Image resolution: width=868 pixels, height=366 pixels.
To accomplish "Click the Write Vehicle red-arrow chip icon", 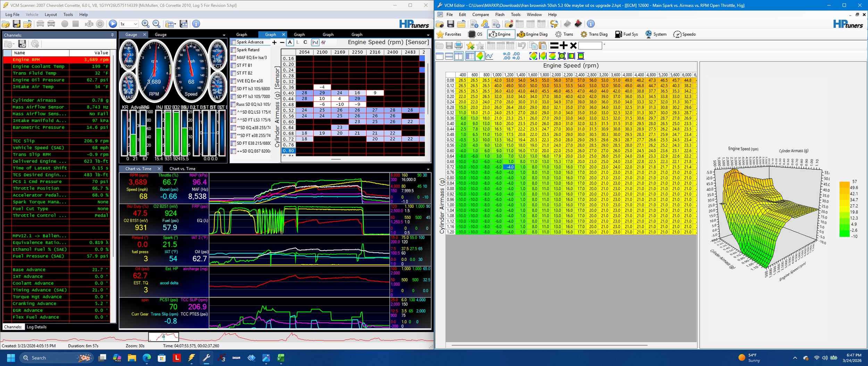I will pyautogui.click(x=578, y=24).
